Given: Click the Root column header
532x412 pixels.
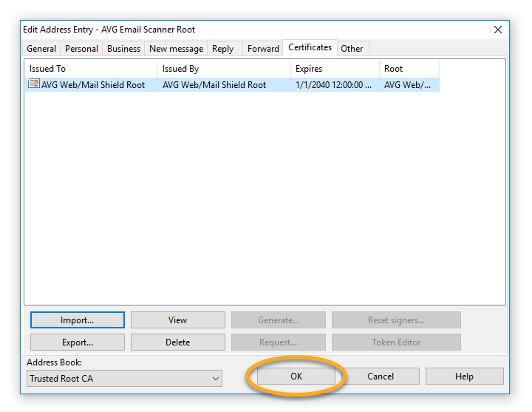Looking at the screenshot, I should point(409,69).
